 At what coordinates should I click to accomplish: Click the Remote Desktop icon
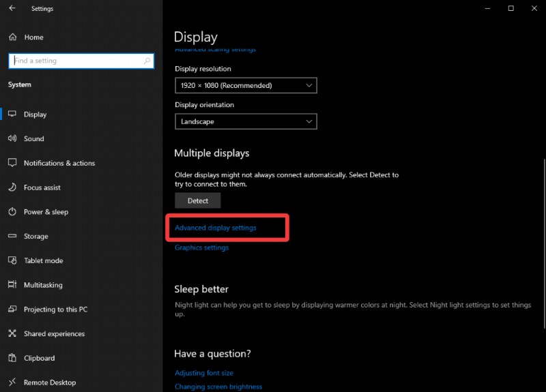(12, 382)
